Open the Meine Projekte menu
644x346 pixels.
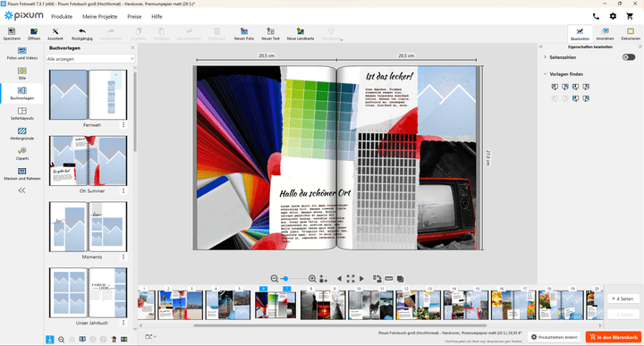(100, 16)
